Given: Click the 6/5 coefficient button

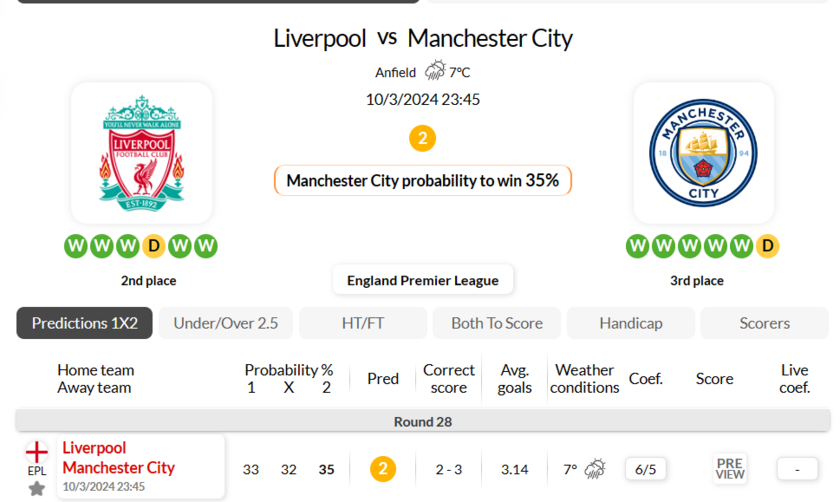Looking at the screenshot, I should pyautogui.click(x=646, y=469).
